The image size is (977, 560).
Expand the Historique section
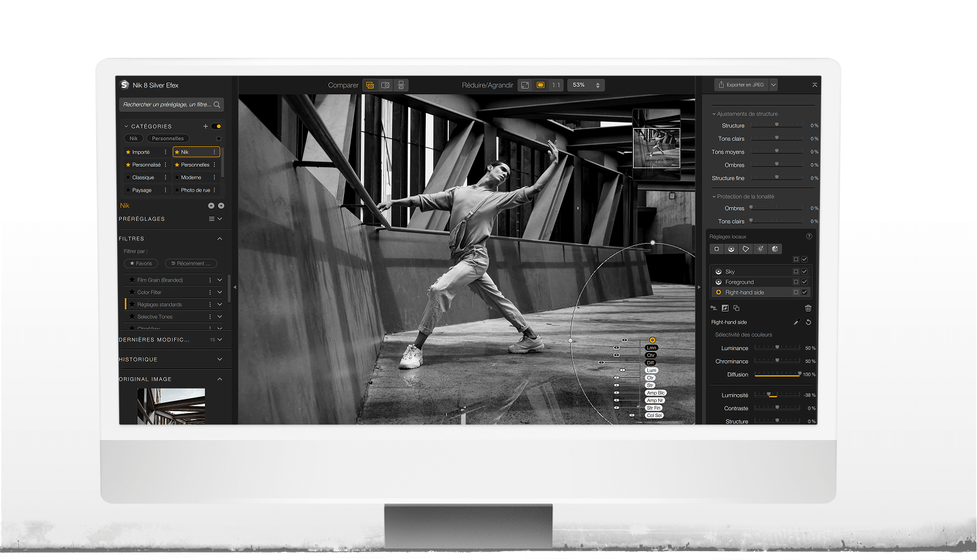coord(220,359)
